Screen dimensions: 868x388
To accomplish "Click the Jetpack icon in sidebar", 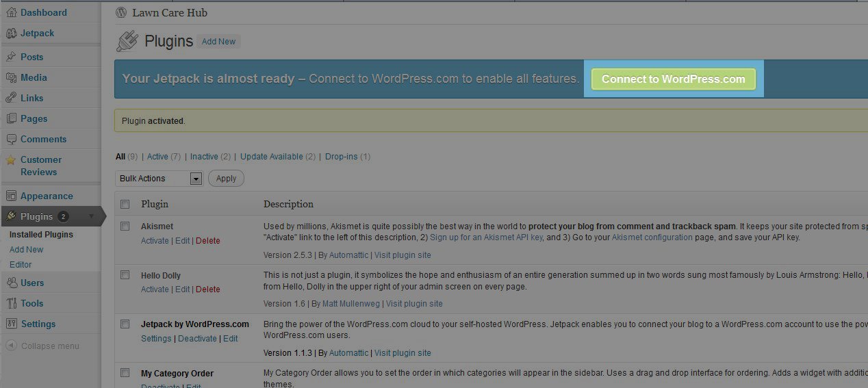I will pyautogui.click(x=11, y=33).
